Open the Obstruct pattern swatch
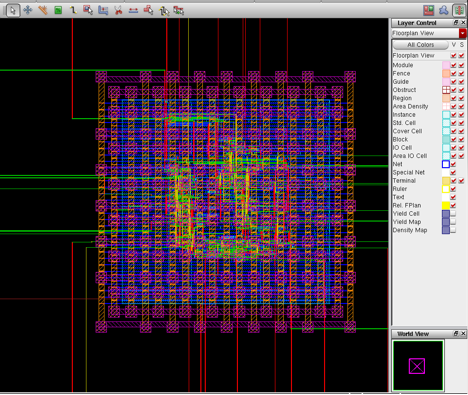Image resolution: width=468 pixels, height=395 pixels. click(446, 90)
